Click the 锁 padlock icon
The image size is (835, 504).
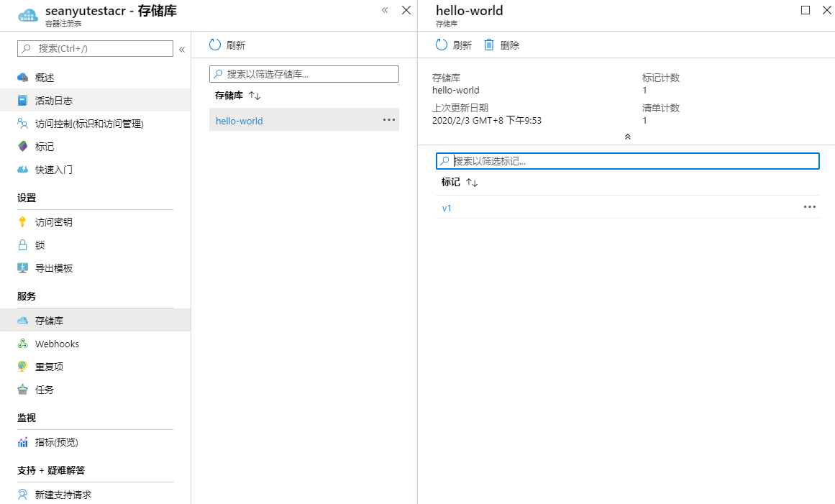[x=22, y=245]
